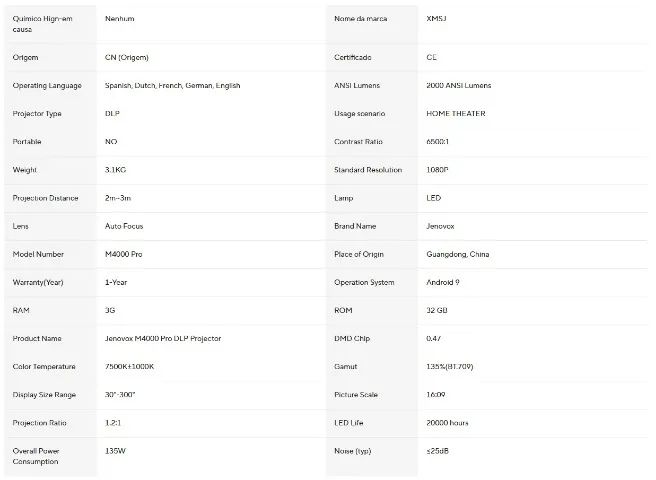Select the '20000 hours' LED life value

coord(447,423)
